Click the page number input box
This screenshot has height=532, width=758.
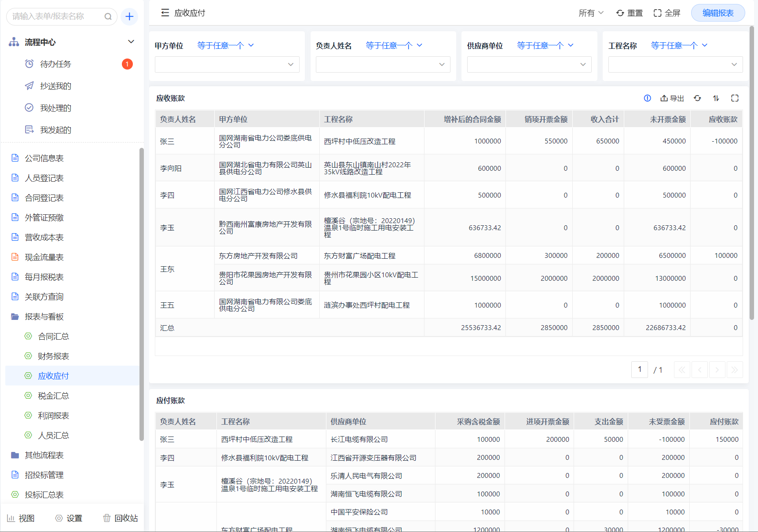pos(639,370)
